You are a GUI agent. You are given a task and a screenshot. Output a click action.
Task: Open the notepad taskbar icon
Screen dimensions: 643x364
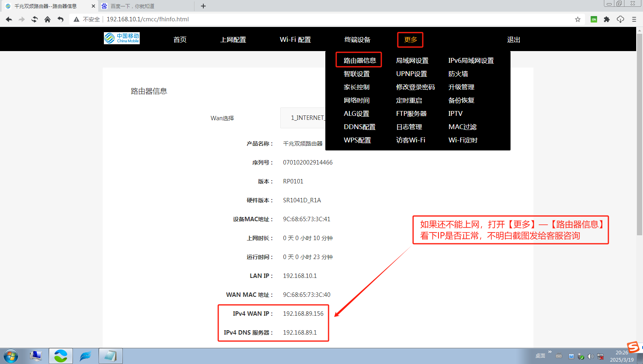pos(110,356)
